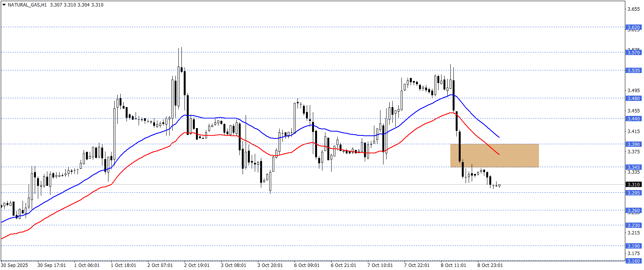Click the 3.570 level price tag
The width and height of the screenshot is (644, 270).
633,53
